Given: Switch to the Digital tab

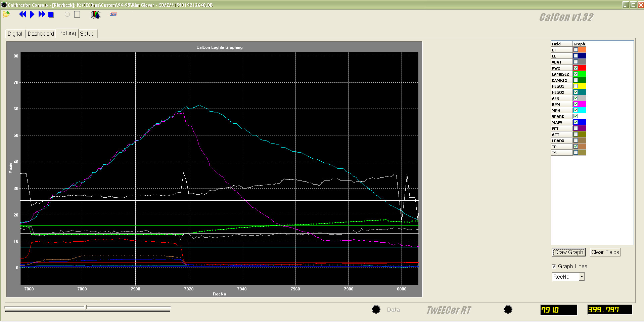Looking at the screenshot, I should (15, 34).
